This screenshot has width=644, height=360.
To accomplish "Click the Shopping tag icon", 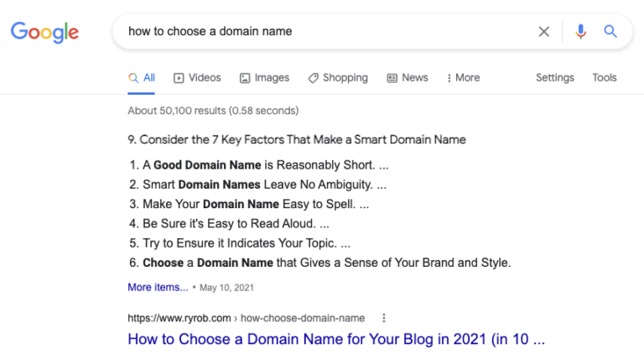I will pyautogui.click(x=313, y=78).
